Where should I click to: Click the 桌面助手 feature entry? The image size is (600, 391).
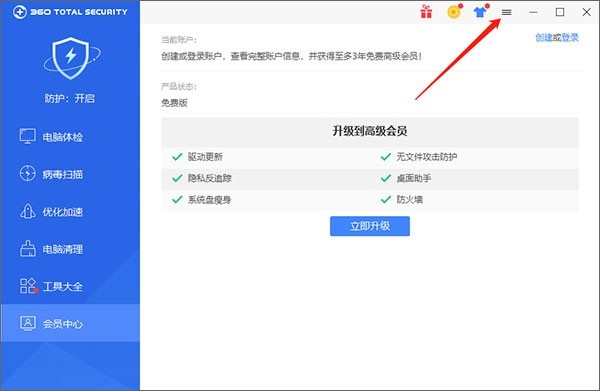tap(414, 178)
